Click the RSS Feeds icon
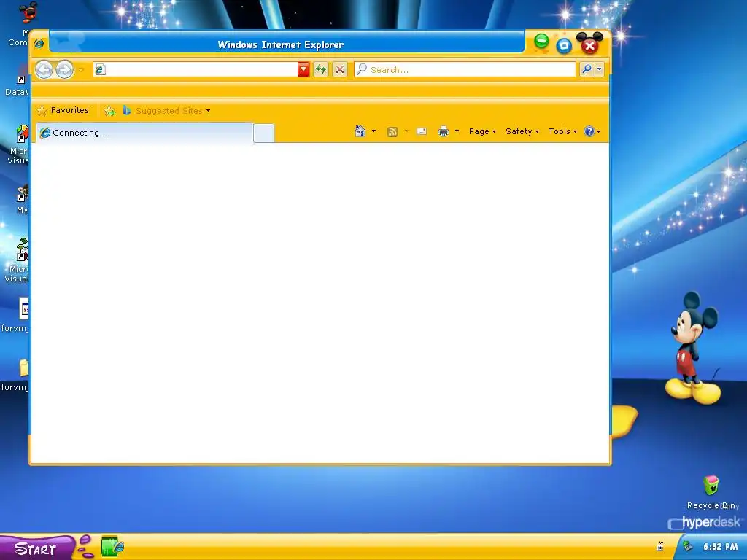 392,131
